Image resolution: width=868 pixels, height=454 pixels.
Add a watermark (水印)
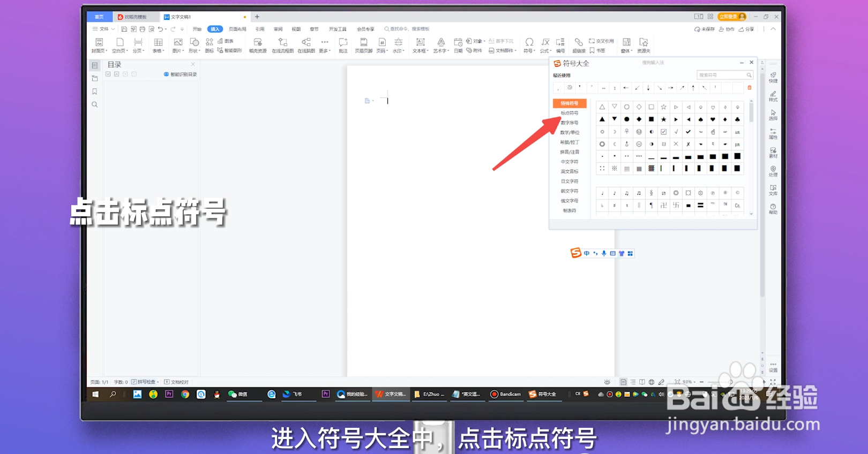point(399,46)
